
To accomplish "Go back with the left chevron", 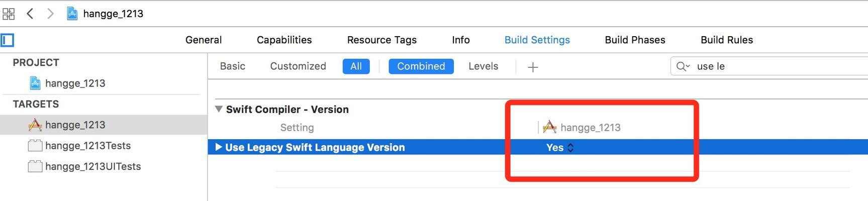I will (30, 14).
